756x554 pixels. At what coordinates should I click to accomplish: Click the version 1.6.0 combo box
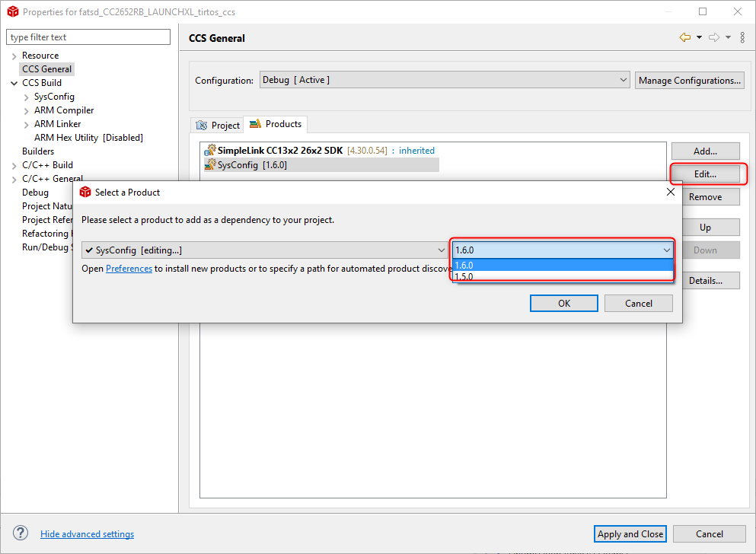click(x=563, y=250)
